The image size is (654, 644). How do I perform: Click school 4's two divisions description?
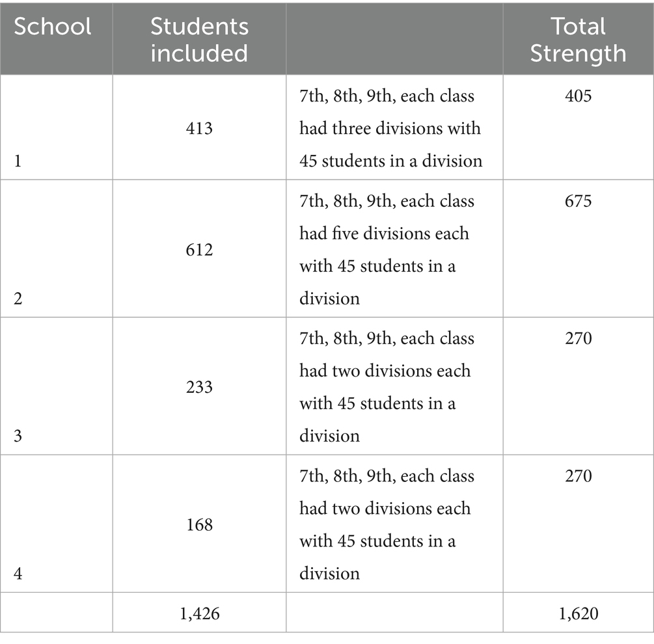[x=387, y=524]
